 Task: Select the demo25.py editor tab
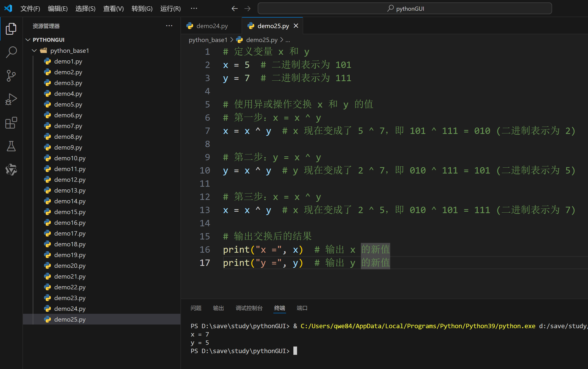(273, 26)
